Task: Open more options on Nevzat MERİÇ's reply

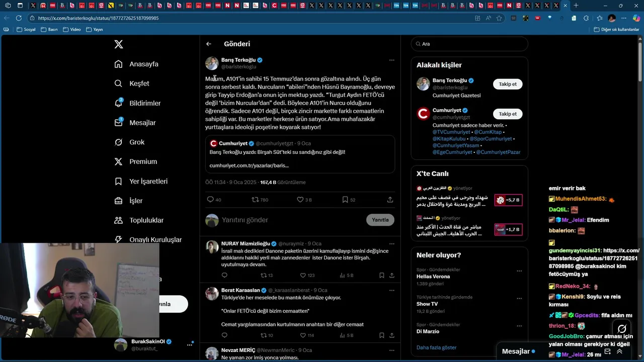Action: (x=391, y=350)
